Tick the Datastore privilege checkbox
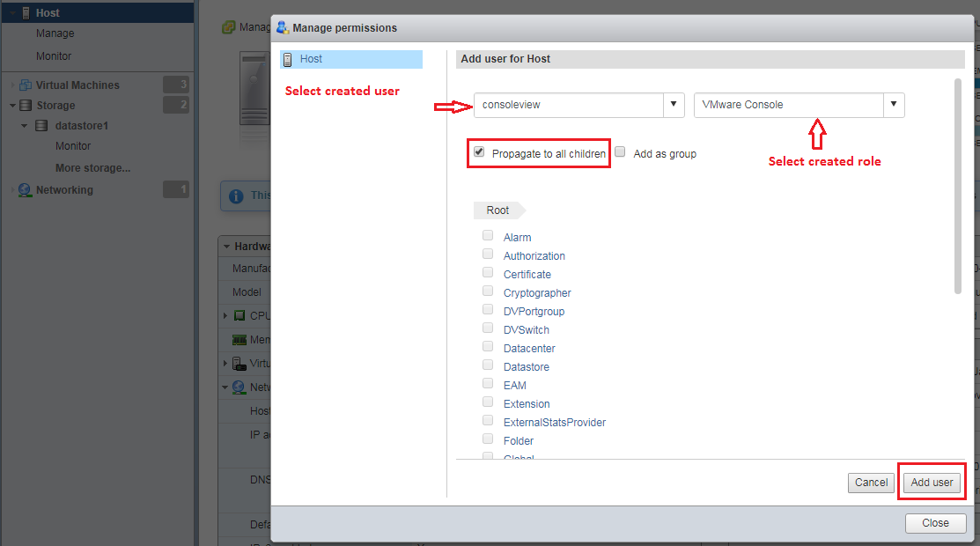980x546 pixels. [488, 365]
